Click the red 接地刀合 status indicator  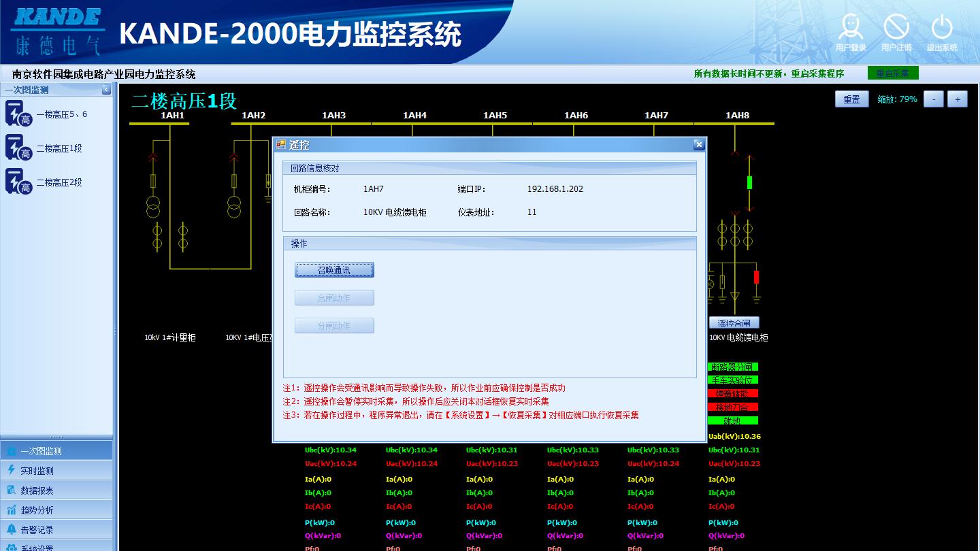tap(732, 407)
